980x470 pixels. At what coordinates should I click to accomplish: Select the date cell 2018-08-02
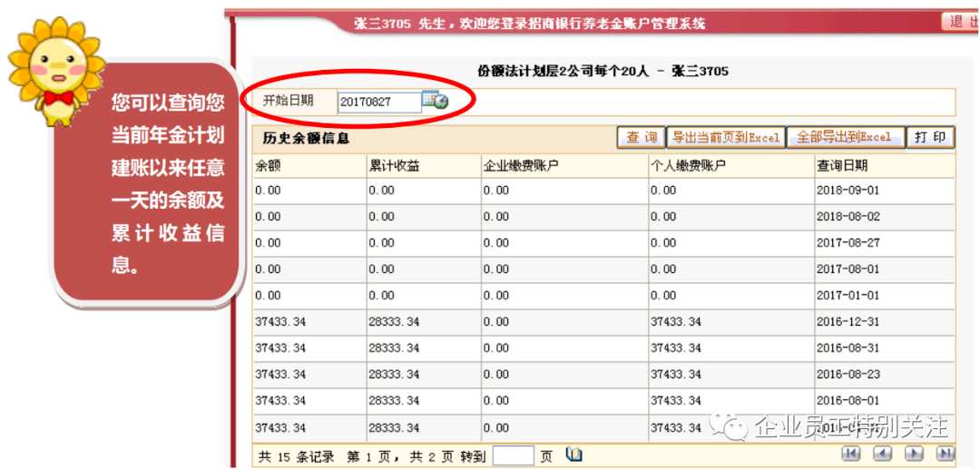tap(848, 217)
